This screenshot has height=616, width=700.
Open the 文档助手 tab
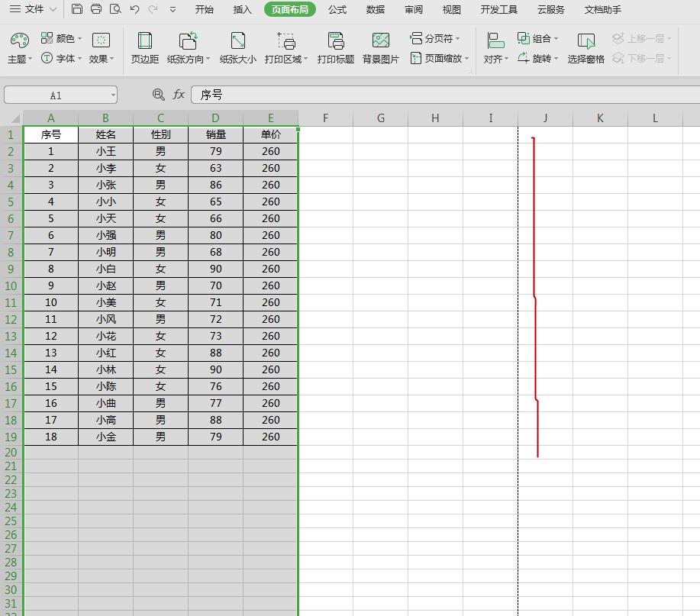tap(603, 9)
